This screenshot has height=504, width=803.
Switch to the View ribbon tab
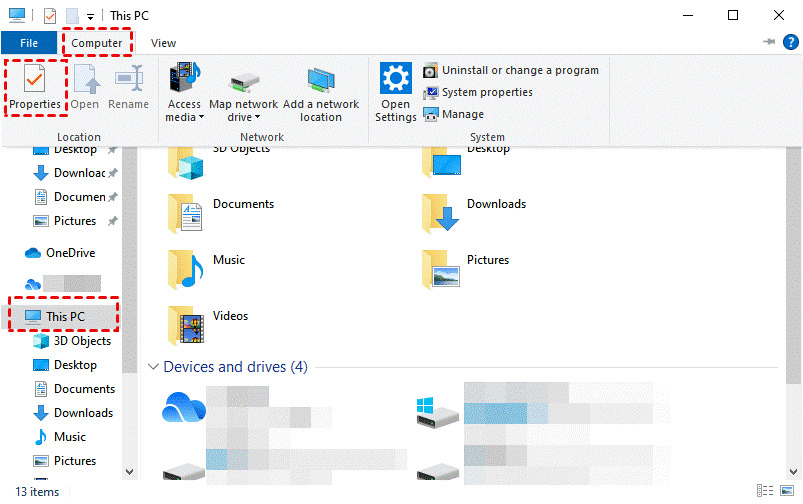163,43
